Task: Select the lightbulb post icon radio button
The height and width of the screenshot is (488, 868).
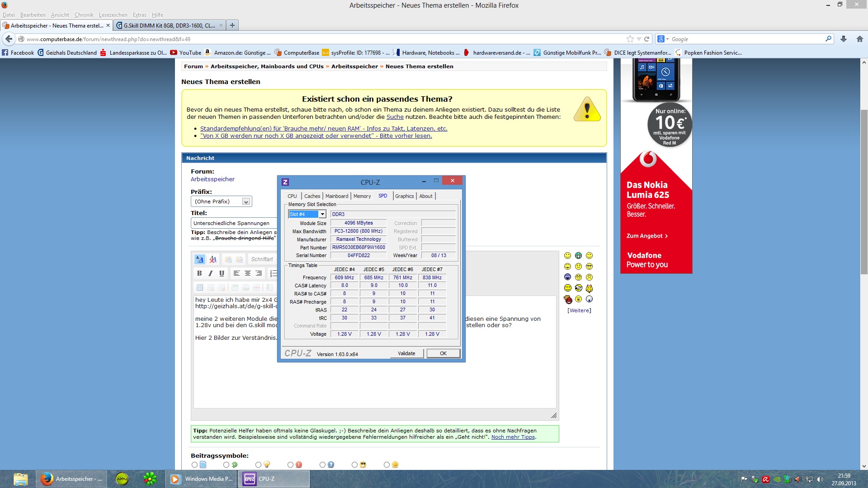Action: coord(258,465)
